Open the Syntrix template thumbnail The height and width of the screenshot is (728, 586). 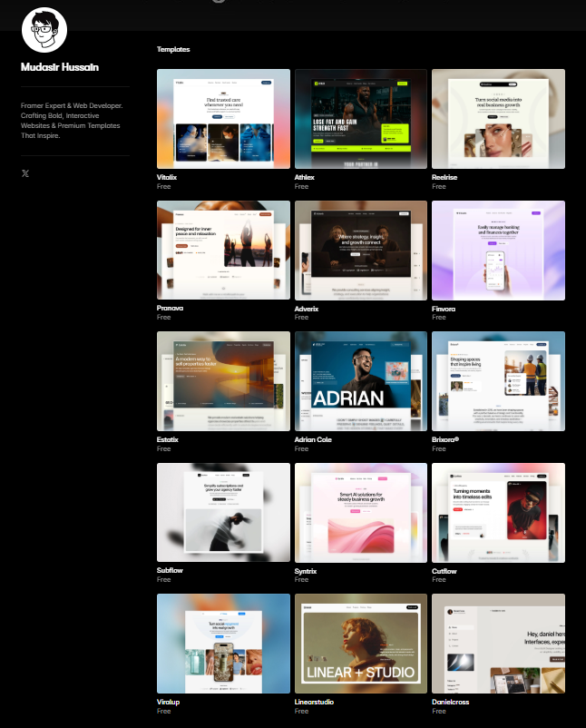(x=360, y=513)
